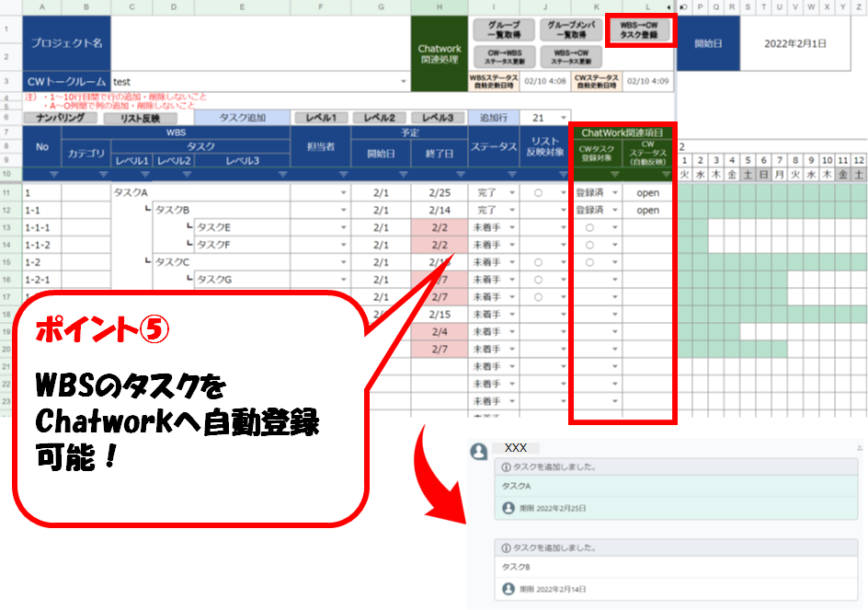Open filter icon for 担当者 column
The height and width of the screenshot is (610, 868).
click(343, 175)
